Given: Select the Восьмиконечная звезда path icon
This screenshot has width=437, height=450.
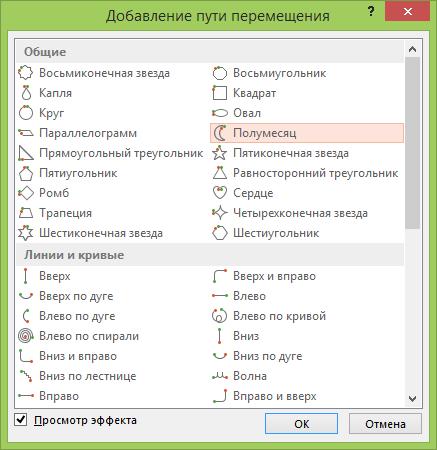Looking at the screenshot, I should click(26, 73).
